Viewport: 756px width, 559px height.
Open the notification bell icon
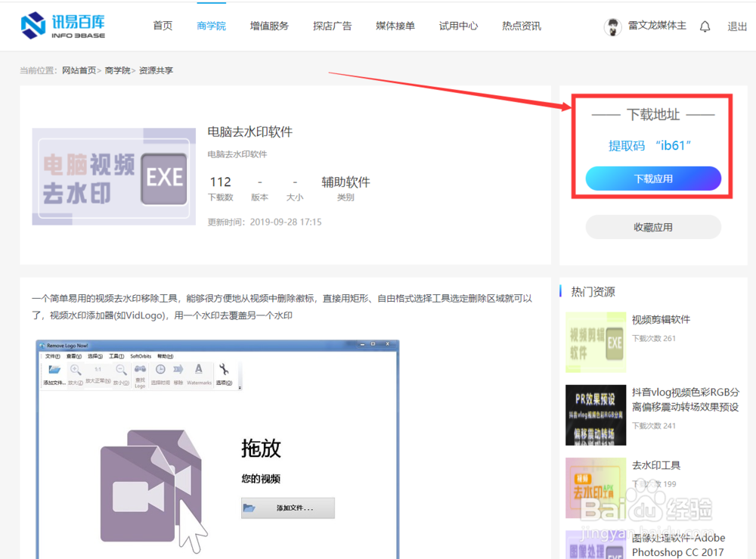705,26
